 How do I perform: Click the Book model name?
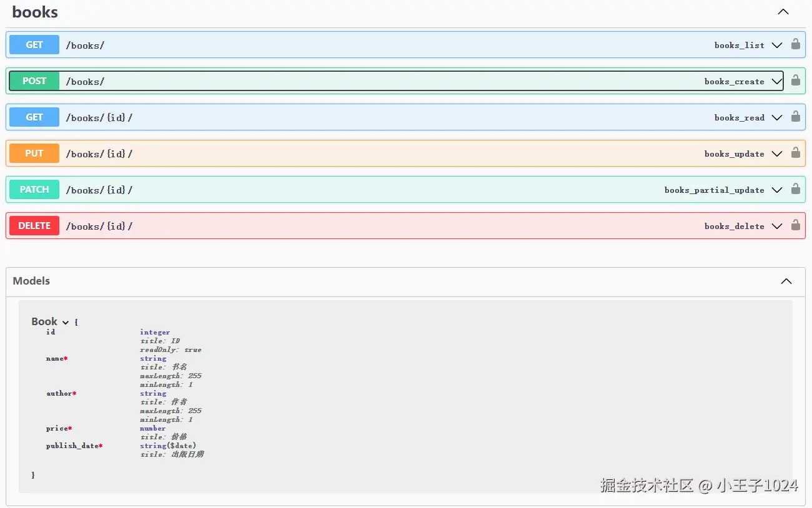[44, 321]
